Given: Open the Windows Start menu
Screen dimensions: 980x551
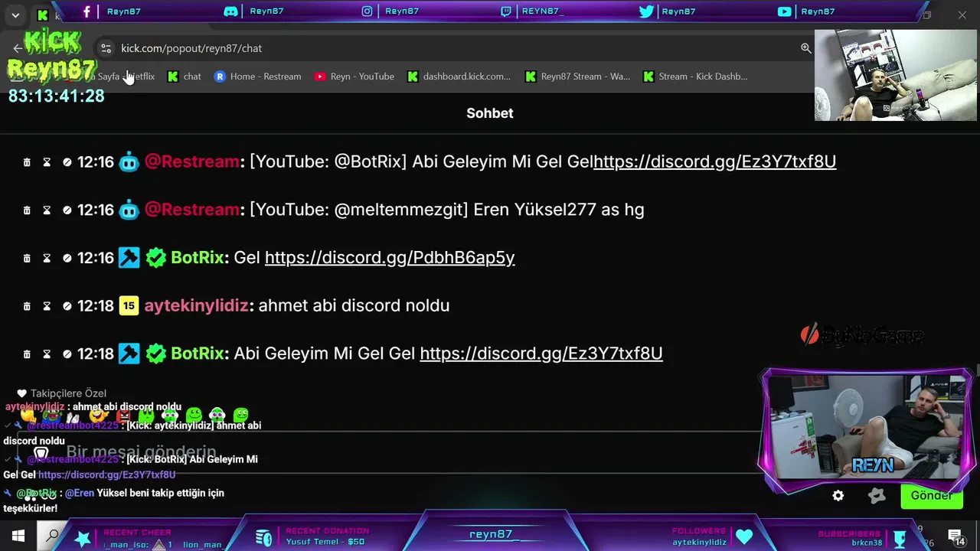Looking at the screenshot, I should pos(18,536).
